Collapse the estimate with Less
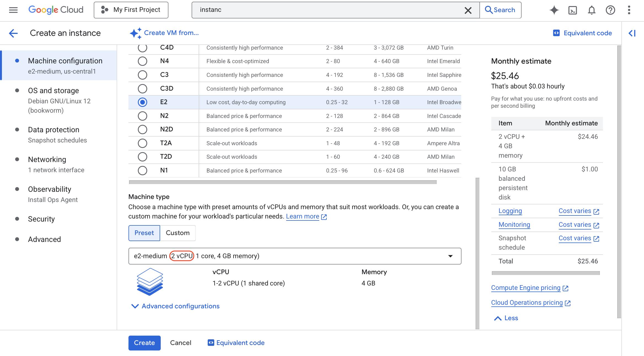The height and width of the screenshot is (356, 644). point(506,318)
